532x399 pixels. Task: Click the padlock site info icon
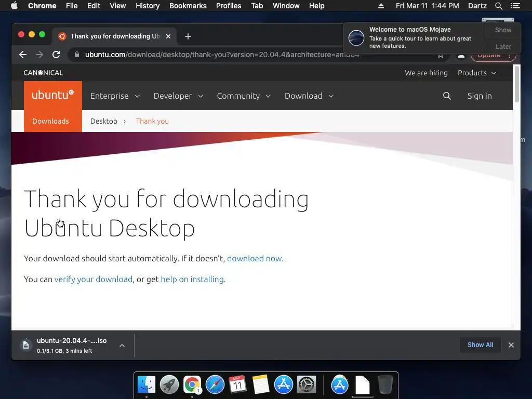(77, 55)
